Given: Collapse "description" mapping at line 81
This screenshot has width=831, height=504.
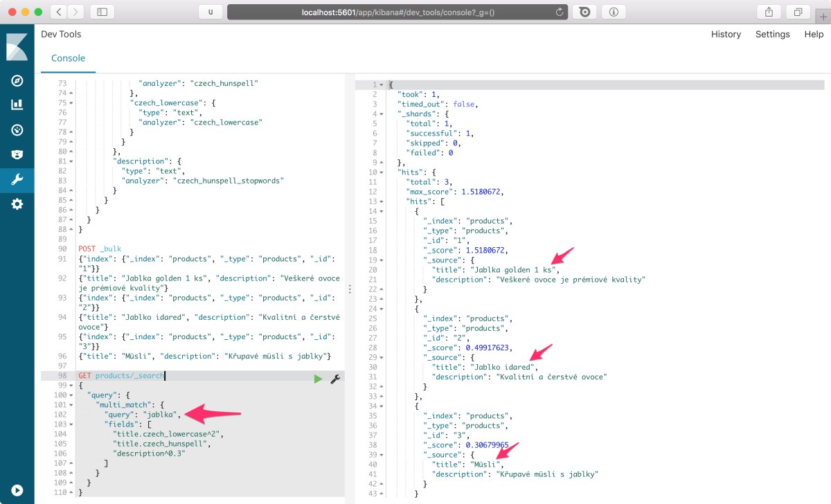Looking at the screenshot, I should [71, 161].
